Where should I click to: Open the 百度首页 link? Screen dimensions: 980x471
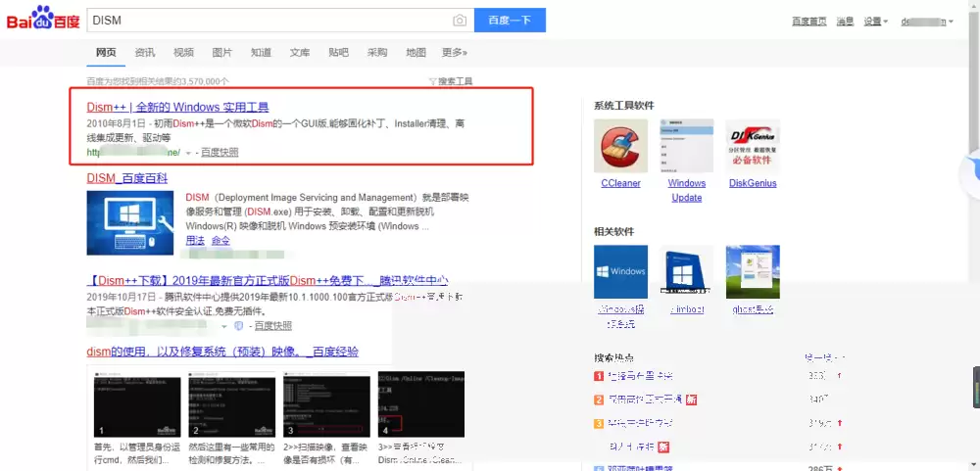[x=809, y=22]
